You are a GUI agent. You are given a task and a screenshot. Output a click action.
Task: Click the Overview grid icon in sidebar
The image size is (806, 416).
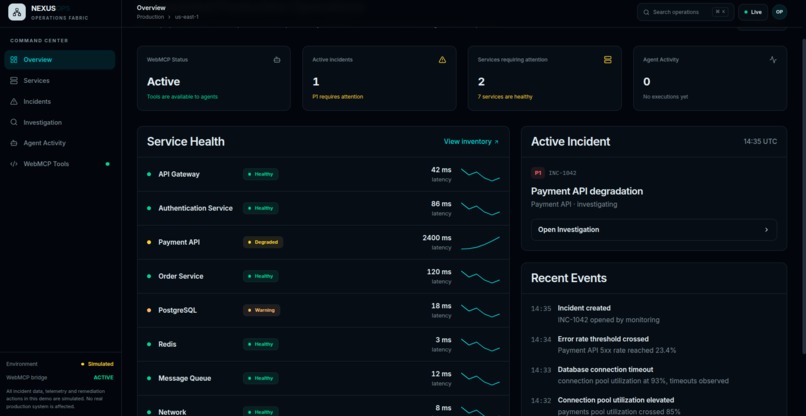(14, 60)
